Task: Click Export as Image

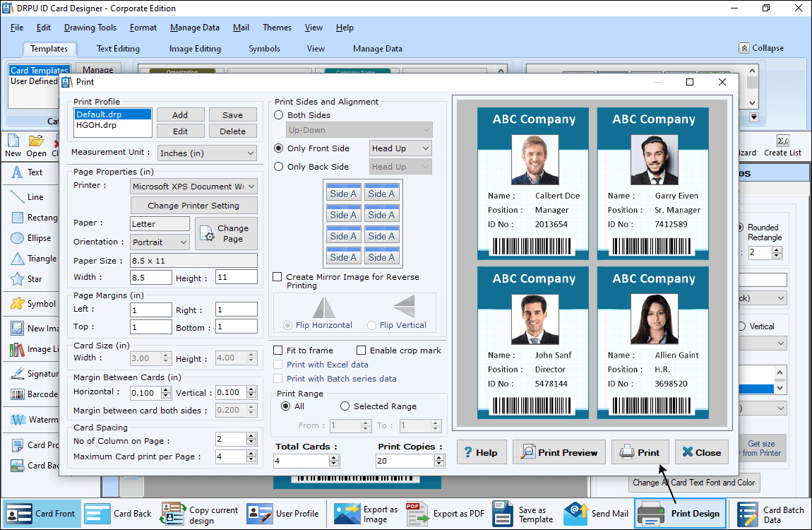Action: pyautogui.click(x=366, y=514)
